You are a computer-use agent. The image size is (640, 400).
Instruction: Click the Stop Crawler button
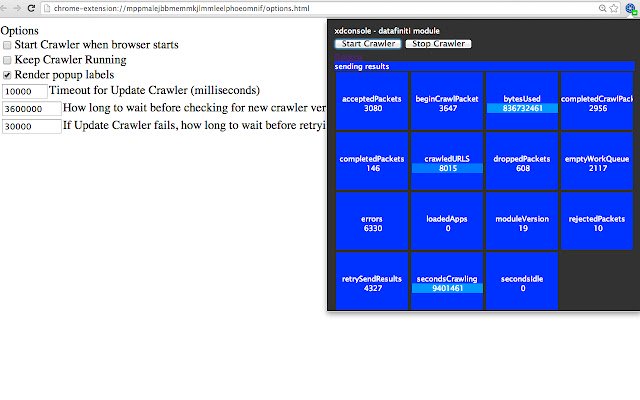click(x=438, y=44)
